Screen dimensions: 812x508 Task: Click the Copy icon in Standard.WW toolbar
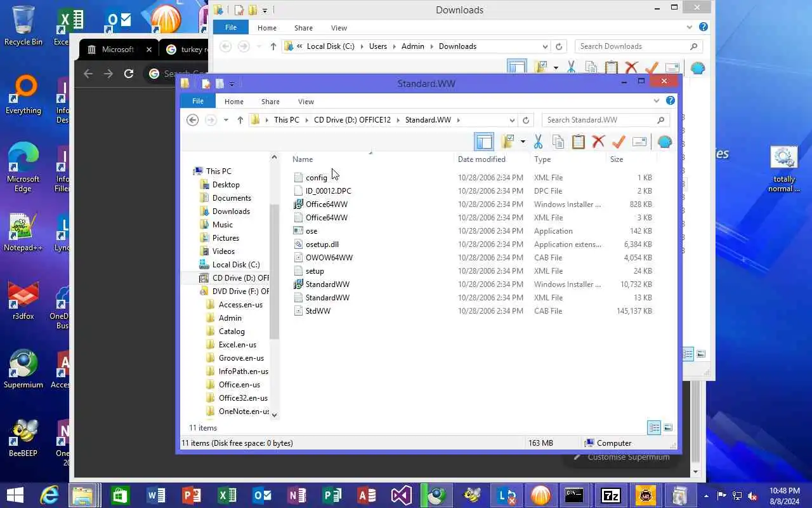(558, 142)
